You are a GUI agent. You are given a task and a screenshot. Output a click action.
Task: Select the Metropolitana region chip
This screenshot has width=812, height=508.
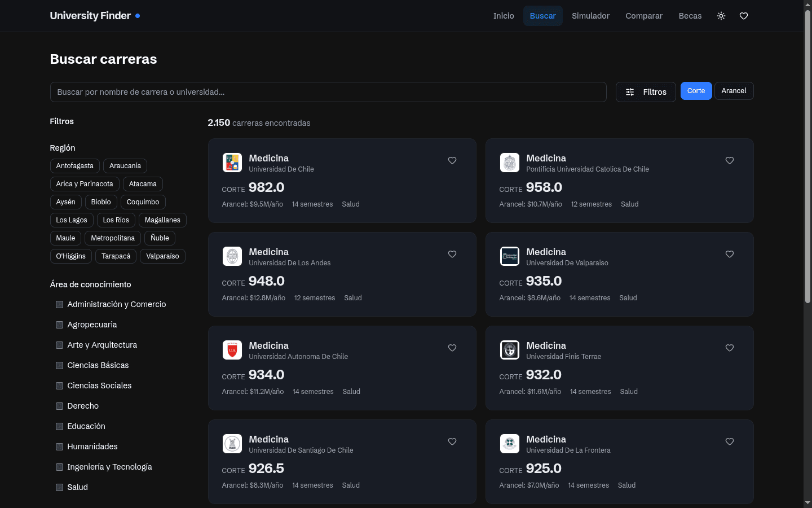113,238
